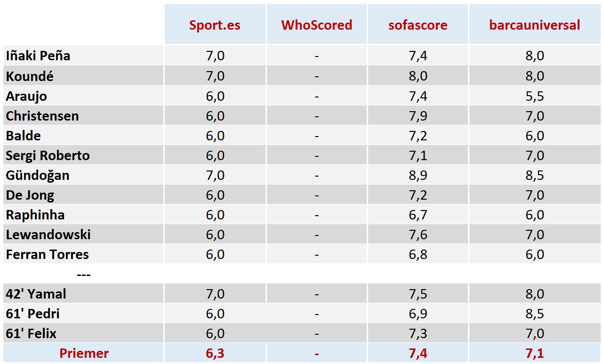This screenshot has width=604, height=364.
Task: Click the Balde player name cell
Action: pyautogui.click(x=24, y=136)
